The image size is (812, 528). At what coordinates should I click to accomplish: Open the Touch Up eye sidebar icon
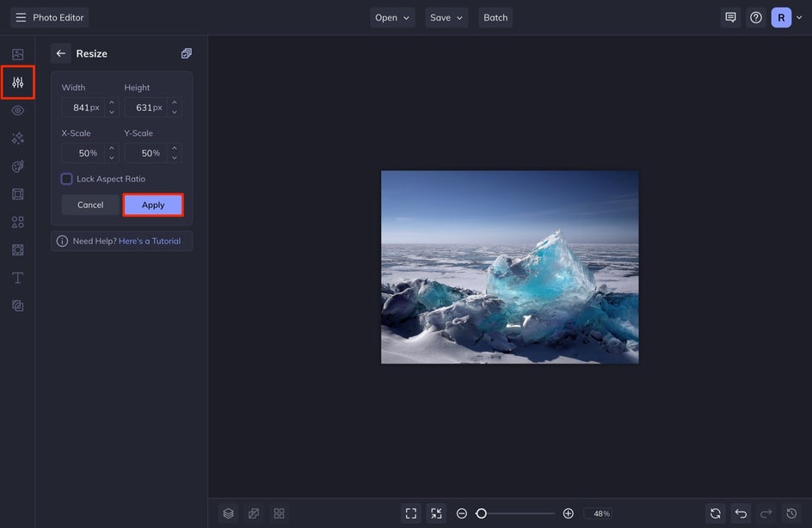(17, 110)
